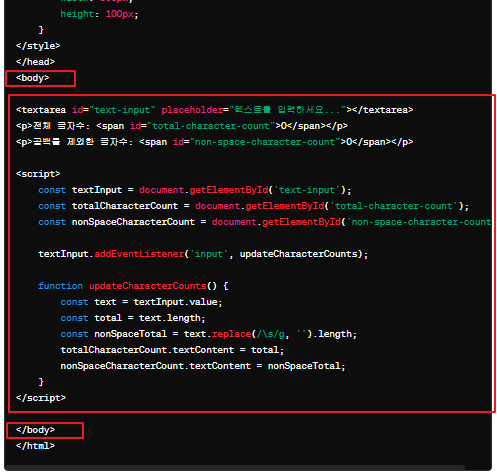Click the closing </script> tag
This screenshot has width=497, height=476.
[41, 398]
